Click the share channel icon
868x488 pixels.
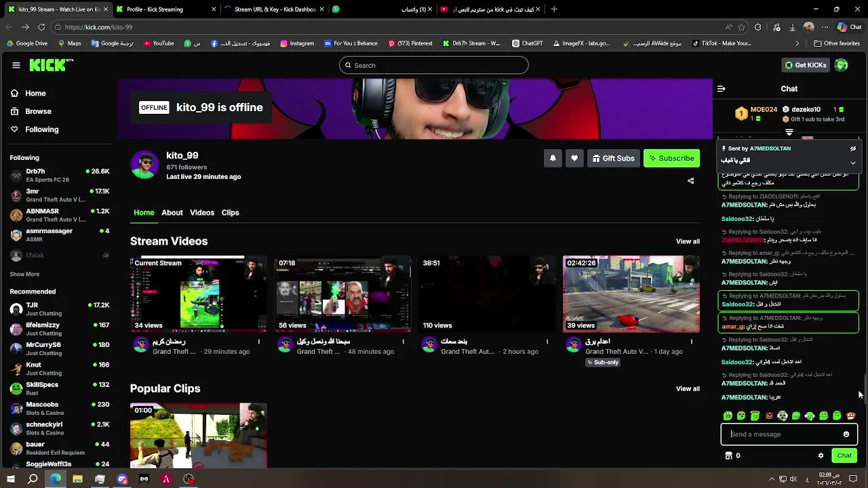690,181
